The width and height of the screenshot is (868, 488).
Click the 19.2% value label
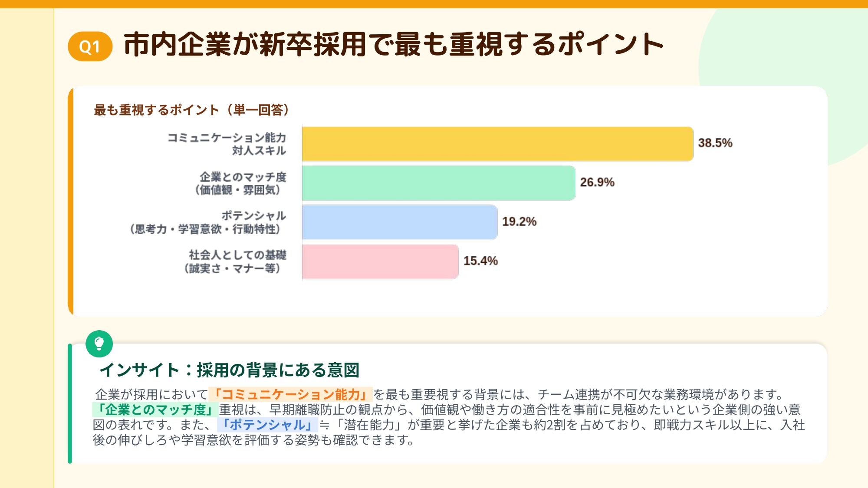519,222
